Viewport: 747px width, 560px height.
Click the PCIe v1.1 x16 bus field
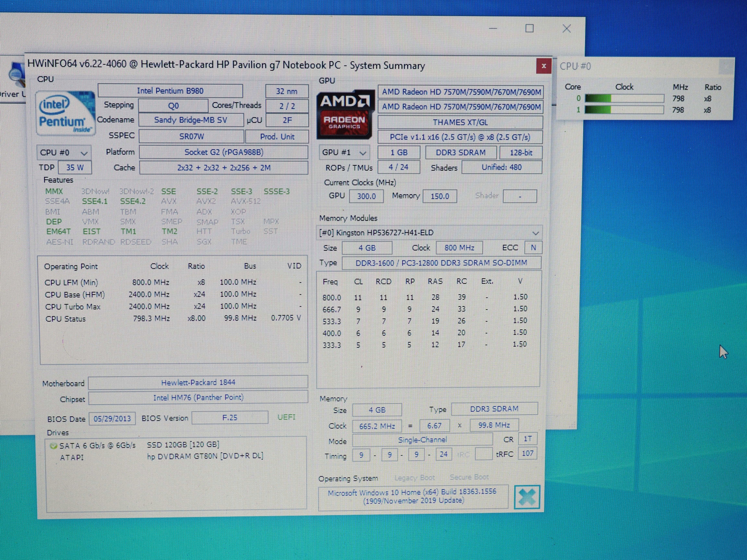[x=460, y=137]
